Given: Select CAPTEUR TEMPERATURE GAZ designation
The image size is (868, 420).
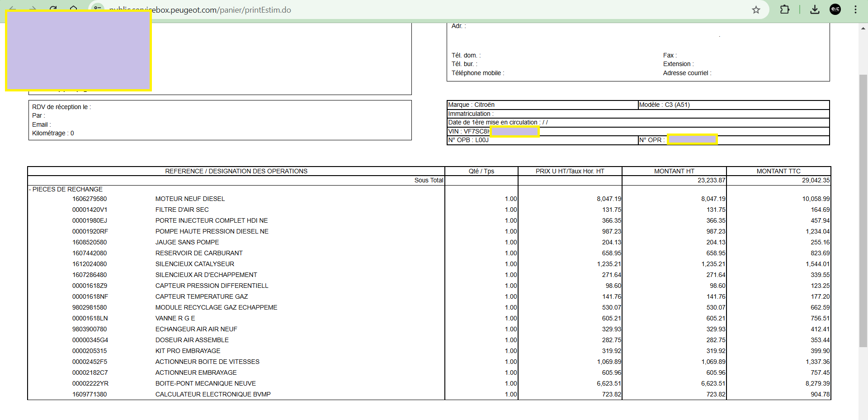Looking at the screenshot, I should (202, 296).
